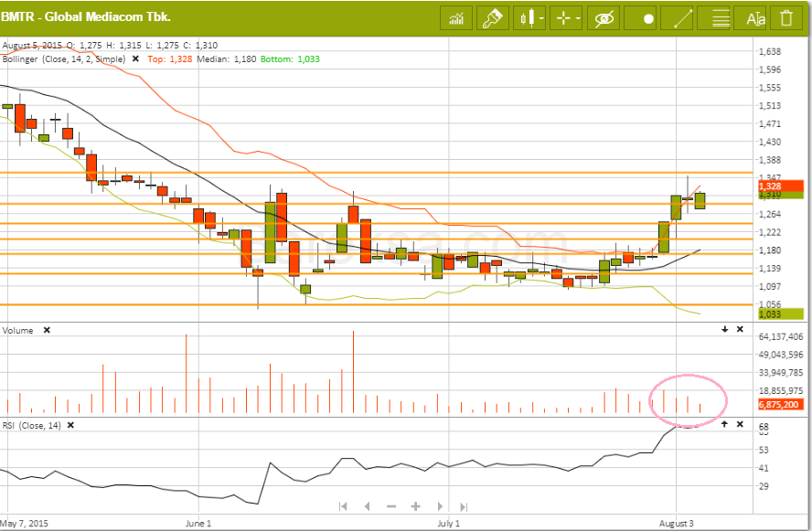
Task: Close the Volume panel using right X
Action: coord(739,329)
